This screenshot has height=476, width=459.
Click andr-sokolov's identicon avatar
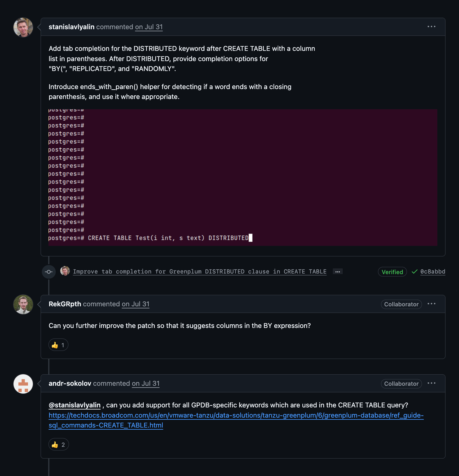pos(23,384)
